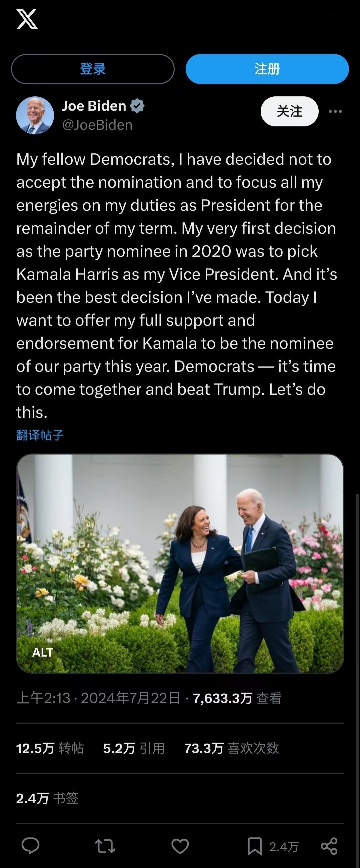Like the post with heart icon

coord(180,846)
